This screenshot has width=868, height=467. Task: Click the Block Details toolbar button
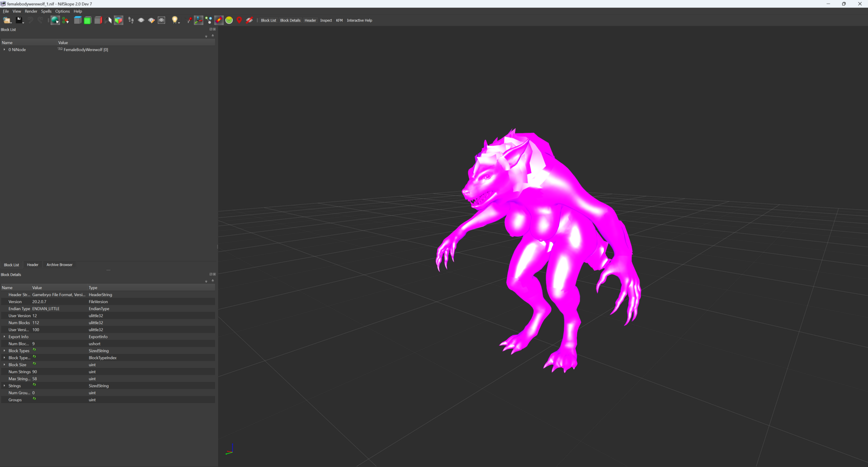coord(290,20)
